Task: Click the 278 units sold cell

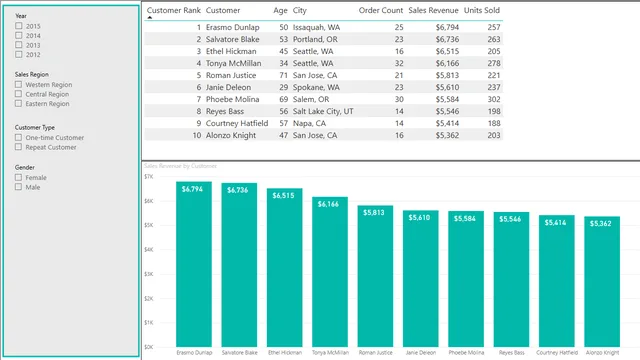Action: point(494,63)
